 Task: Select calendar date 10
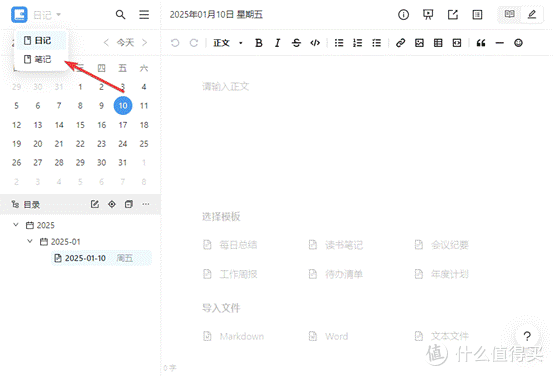point(123,105)
